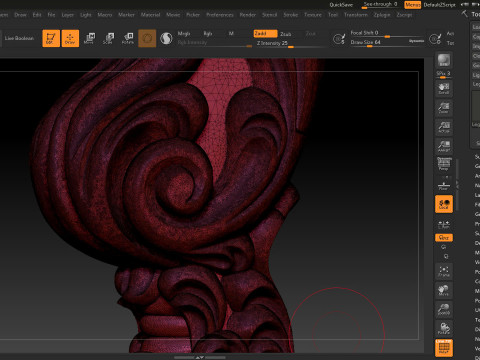Screen dimensions: 480x360
Task: Open the File menu
Action: coord(51,15)
